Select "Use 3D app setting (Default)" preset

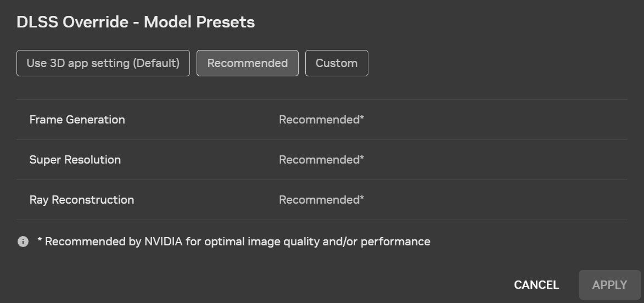103,63
